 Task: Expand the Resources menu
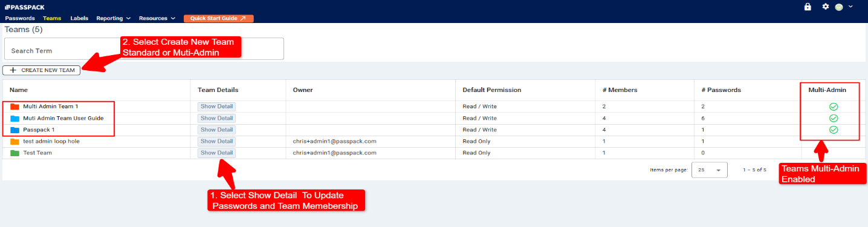pyautogui.click(x=157, y=19)
